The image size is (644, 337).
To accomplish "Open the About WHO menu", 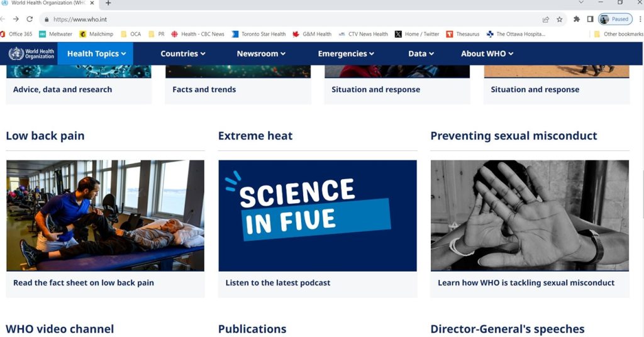I will 487,53.
